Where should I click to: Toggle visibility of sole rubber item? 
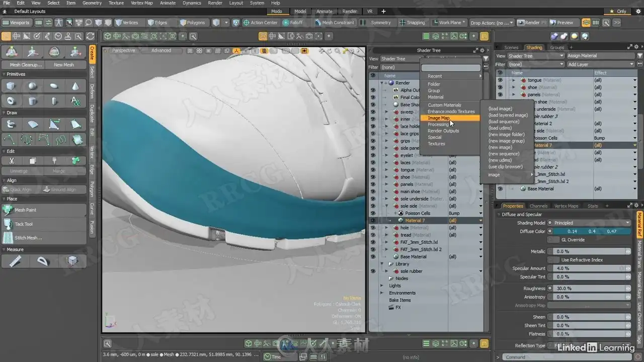click(x=373, y=271)
